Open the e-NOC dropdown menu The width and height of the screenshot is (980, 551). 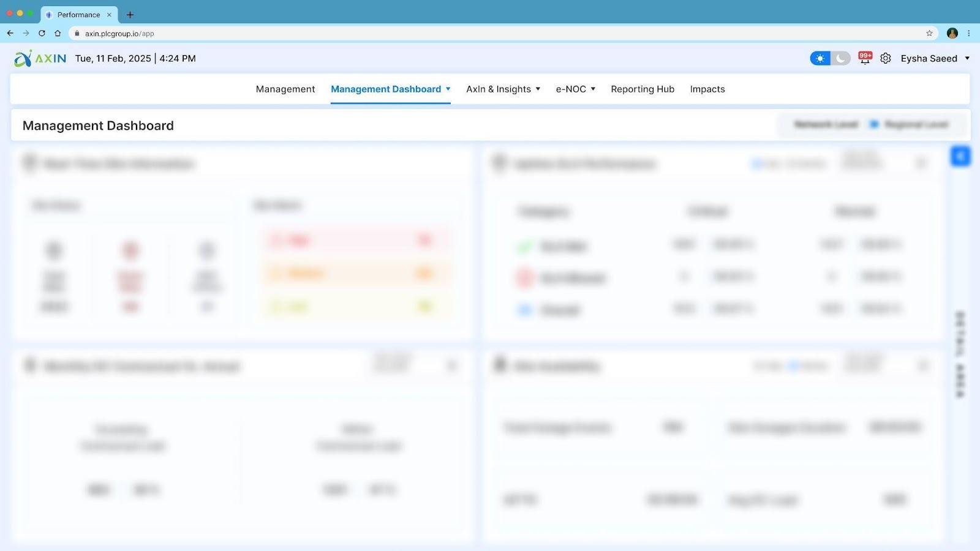coord(575,89)
